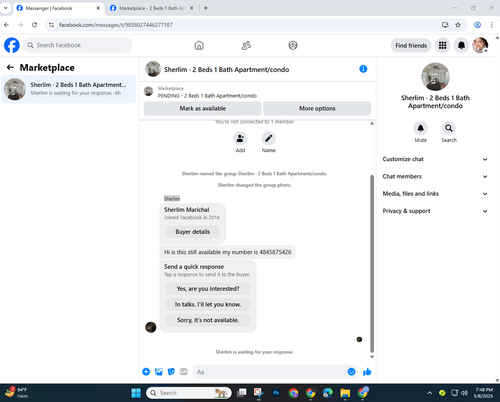The height and width of the screenshot is (402, 500).
Task: Click the back arrow beside Marketplace
Action: tap(10, 68)
